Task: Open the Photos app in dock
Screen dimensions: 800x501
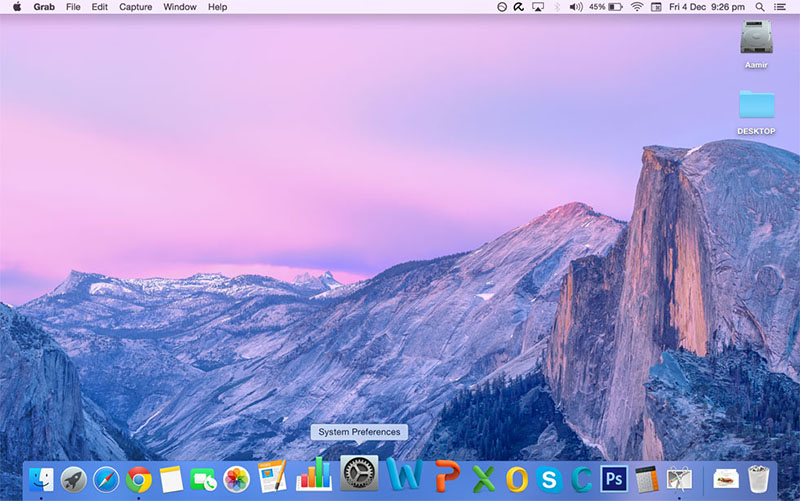Action: (236, 480)
